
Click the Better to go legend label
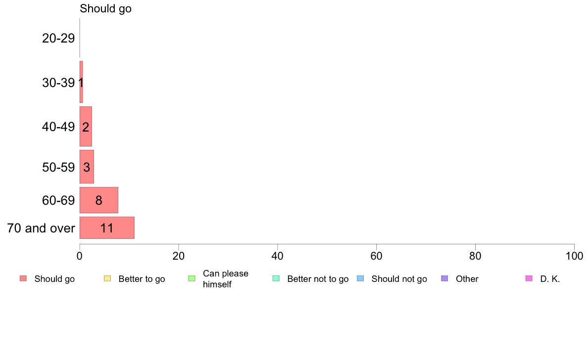pos(142,279)
